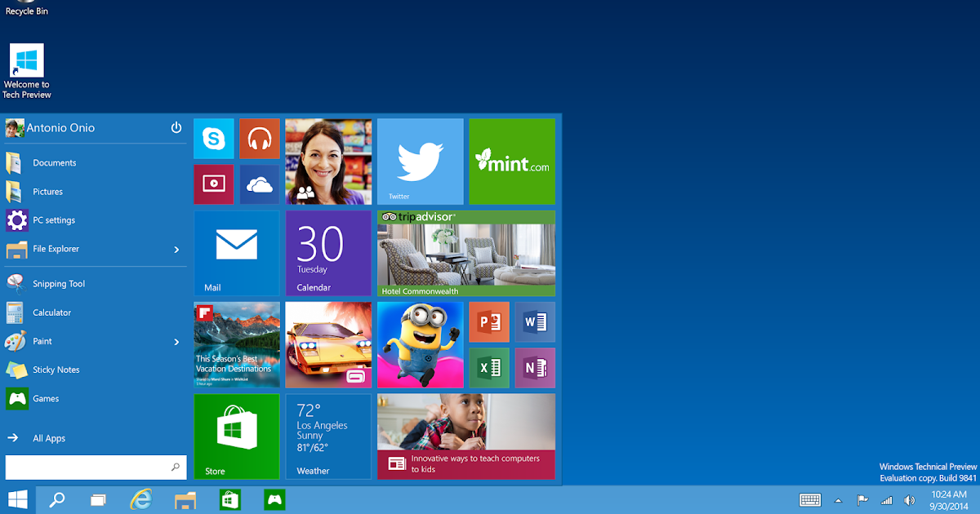Click the magnifier icon in search box
980x514 pixels.
point(176,467)
